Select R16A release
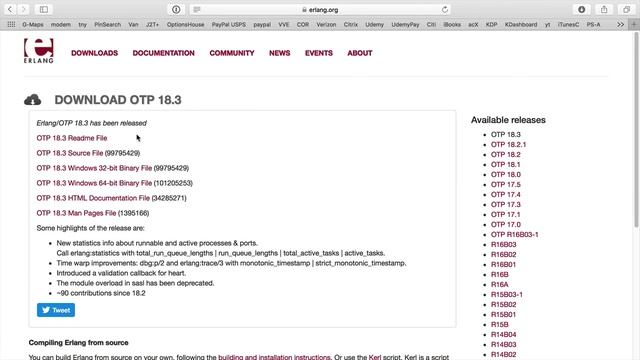 [x=500, y=284]
